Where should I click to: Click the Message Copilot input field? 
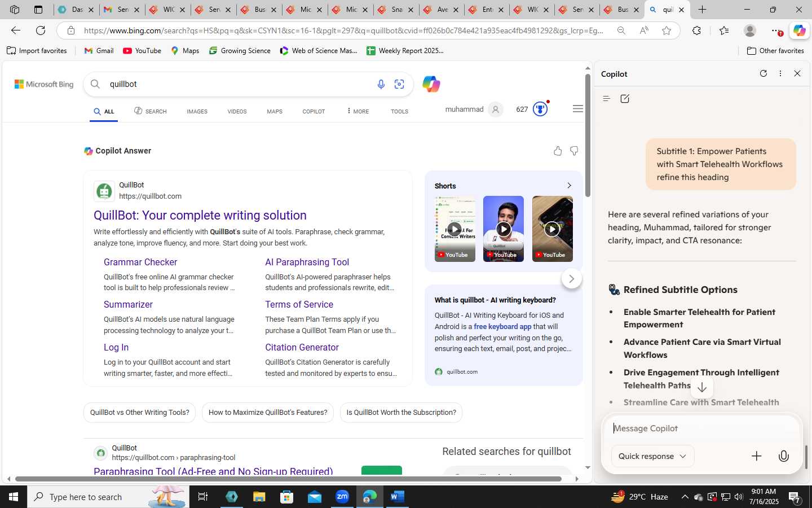[701, 428]
